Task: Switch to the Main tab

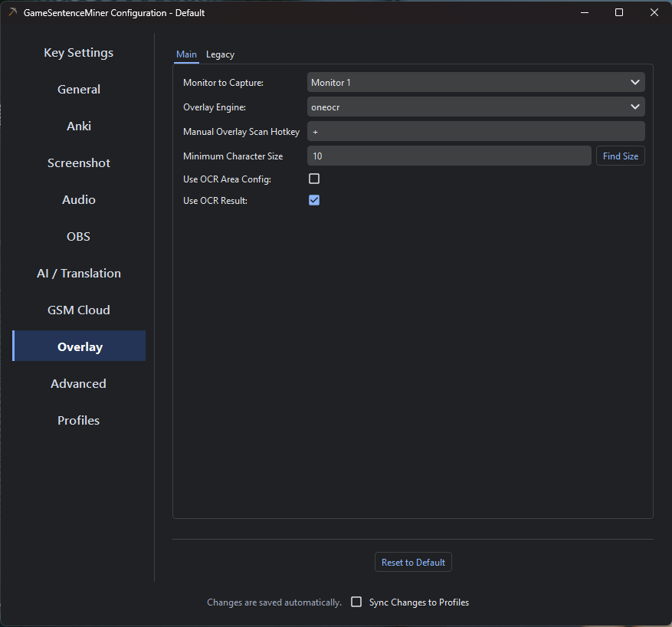Action: [186, 54]
